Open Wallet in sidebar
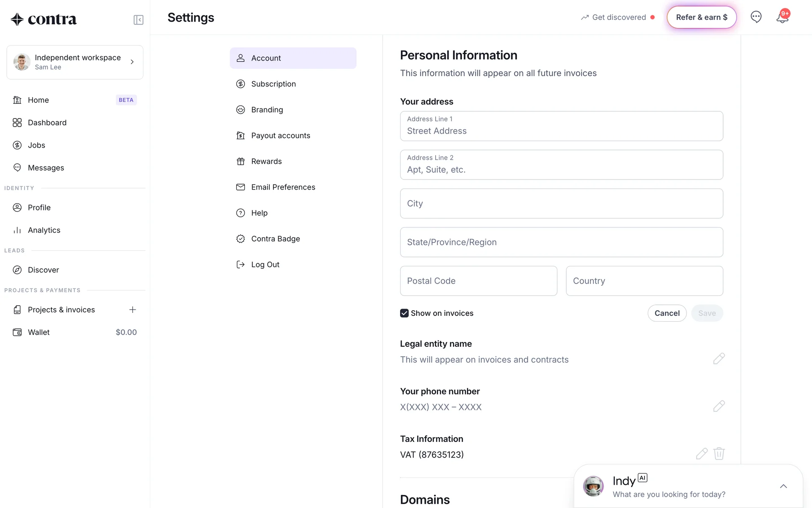 pyautogui.click(x=39, y=332)
